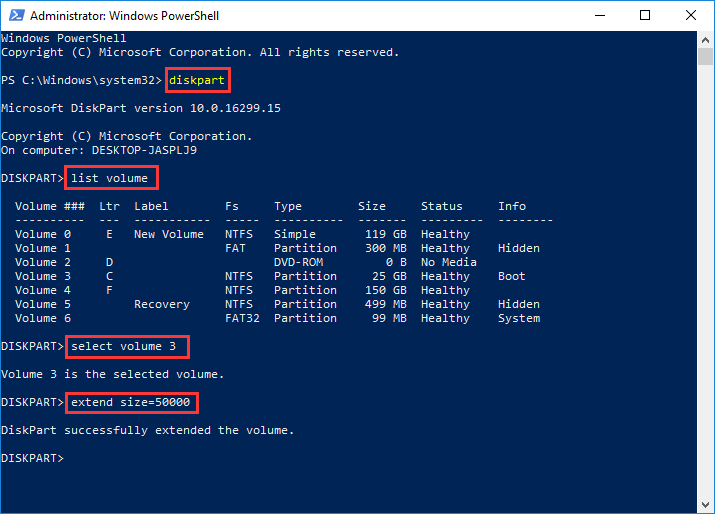Click the 'Status' column header
The height and width of the screenshot is (514, 715).
[x=442, y=206]
